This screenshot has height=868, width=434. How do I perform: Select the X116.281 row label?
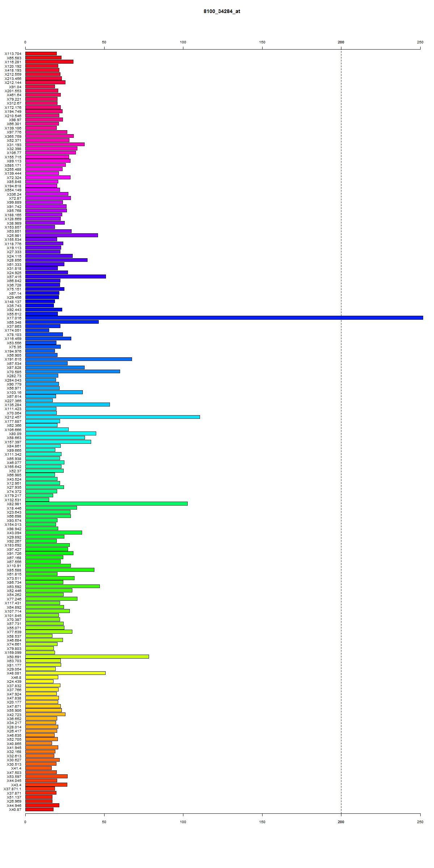pos(13,62)
